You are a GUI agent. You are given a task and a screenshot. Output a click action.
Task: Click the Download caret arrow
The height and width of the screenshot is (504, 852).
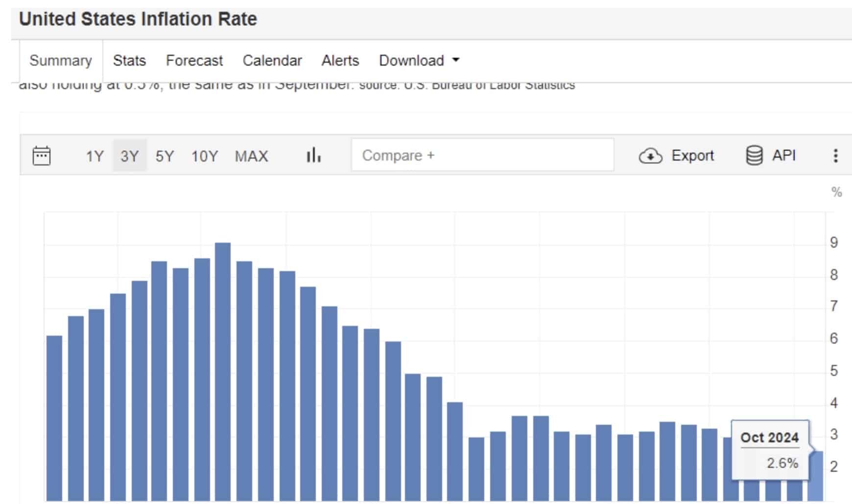[456, 60]
